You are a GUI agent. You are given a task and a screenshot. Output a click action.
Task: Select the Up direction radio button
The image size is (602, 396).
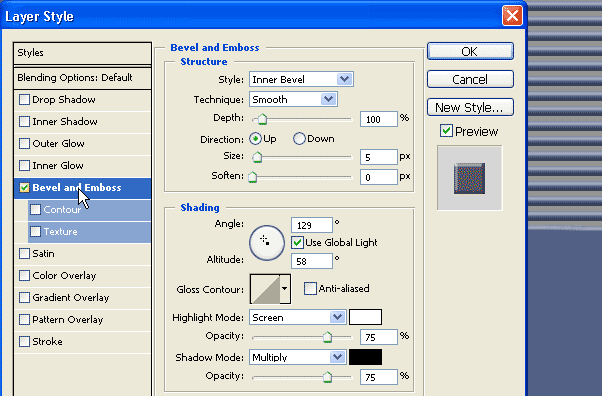click(255, 139)
